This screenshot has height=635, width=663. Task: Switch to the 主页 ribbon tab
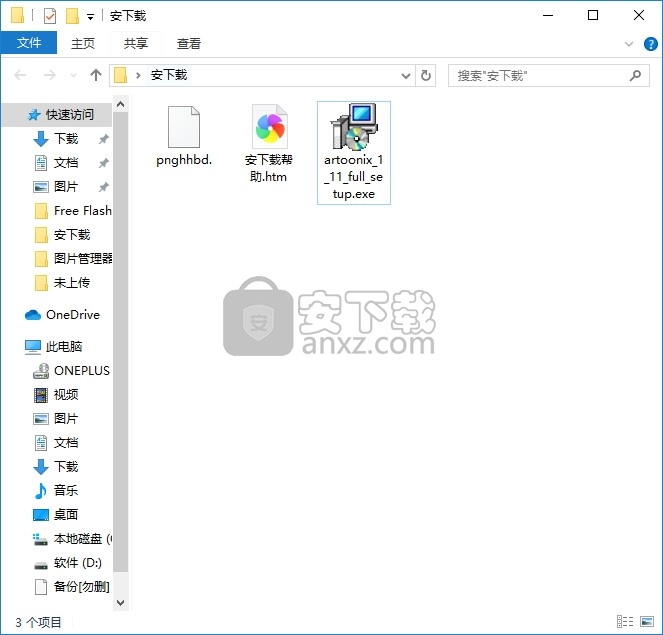pyautogui.click(x=83, y=43)
